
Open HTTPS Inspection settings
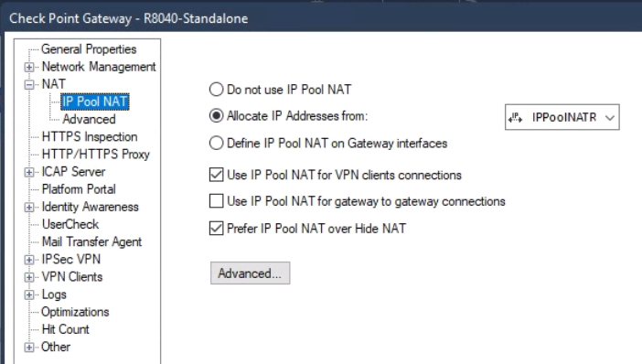(x=90, y=137)
